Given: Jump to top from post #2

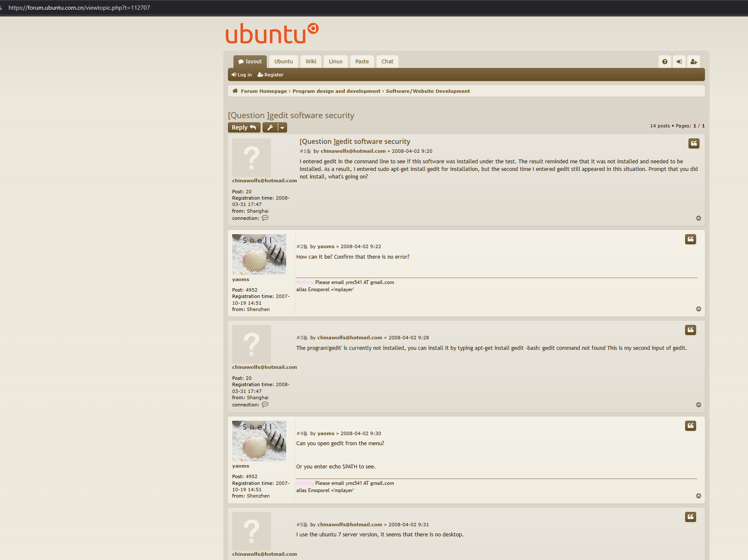Looking at the screenshot, I should 699,309.
